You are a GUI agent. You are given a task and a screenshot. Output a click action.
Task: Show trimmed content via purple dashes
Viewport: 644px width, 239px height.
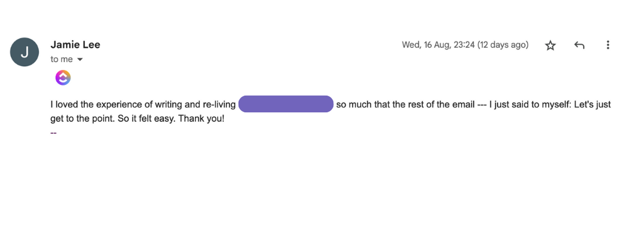coord(54,132)
